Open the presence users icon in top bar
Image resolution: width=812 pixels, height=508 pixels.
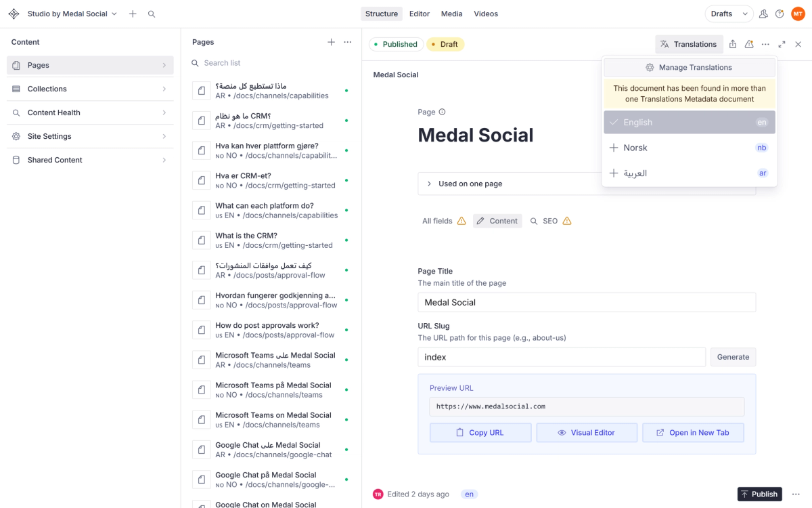(x=763, y=14)
